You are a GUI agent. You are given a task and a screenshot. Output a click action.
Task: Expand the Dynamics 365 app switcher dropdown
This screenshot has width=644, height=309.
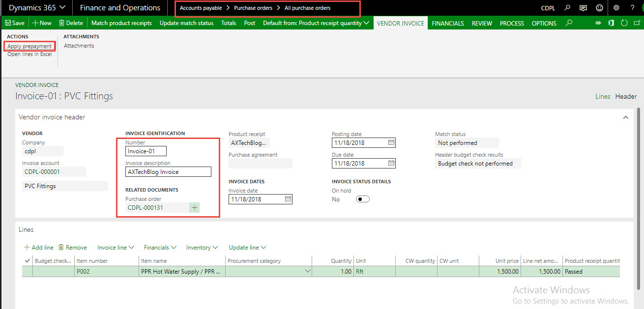point(37,8)
